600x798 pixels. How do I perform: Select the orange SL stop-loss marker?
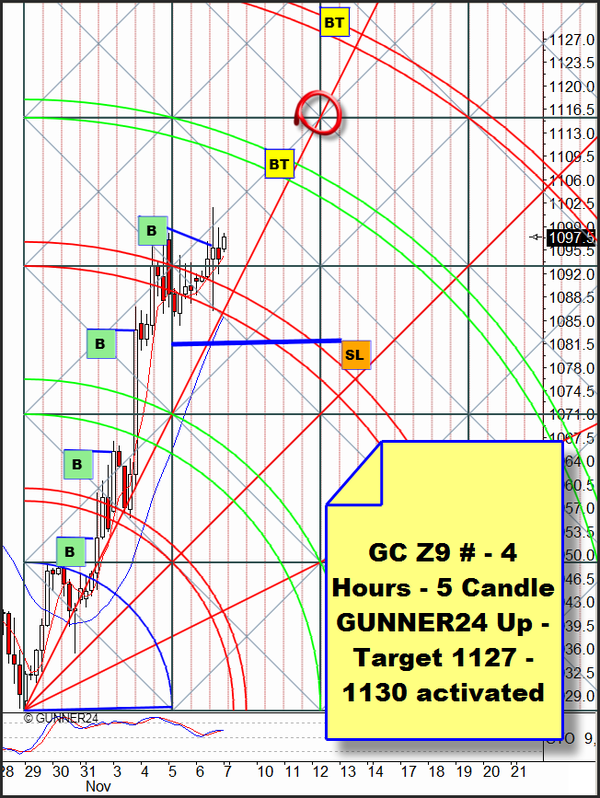(x=356, y=355)
